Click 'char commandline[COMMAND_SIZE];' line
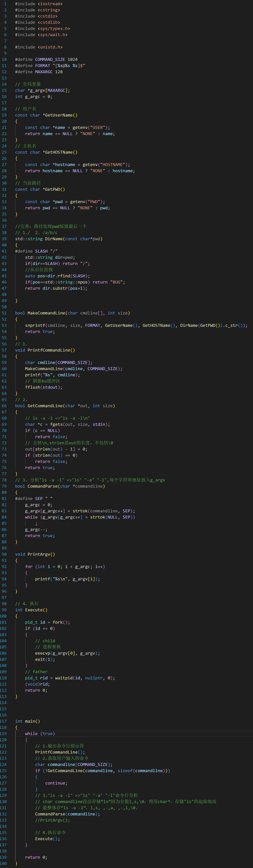Viewport: 253px width, 868px height. pyautogui.click(x=74, y=764)
